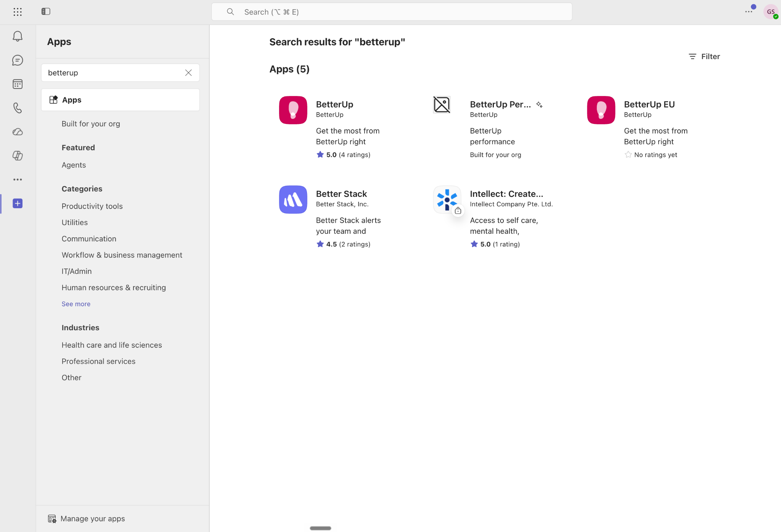Viewport: 781px width, 532px height.
Task: Clear the betterup search text
Action: tap(188, 73)
